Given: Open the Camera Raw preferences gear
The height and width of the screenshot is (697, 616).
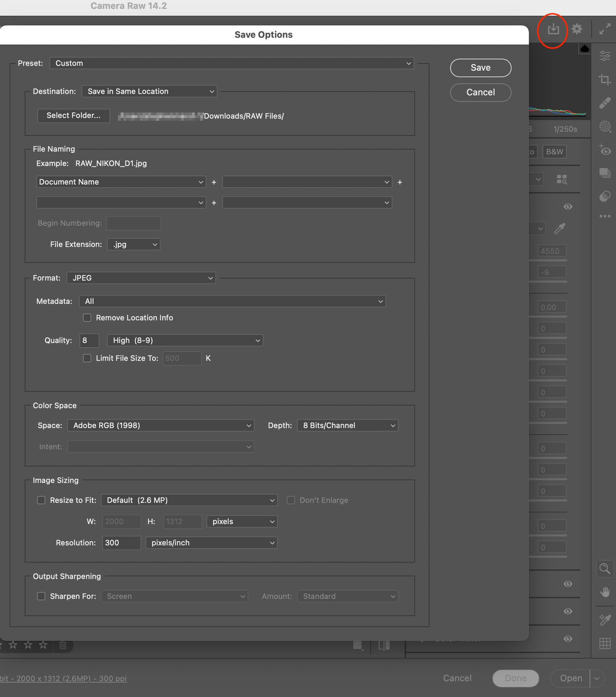Looking at the screenshot, I should coord(577,29).
